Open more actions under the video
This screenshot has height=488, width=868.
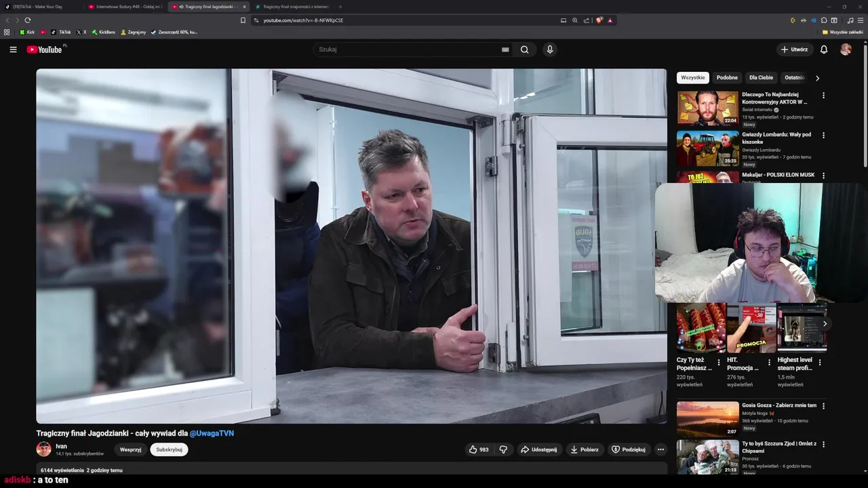click(660, 449)
